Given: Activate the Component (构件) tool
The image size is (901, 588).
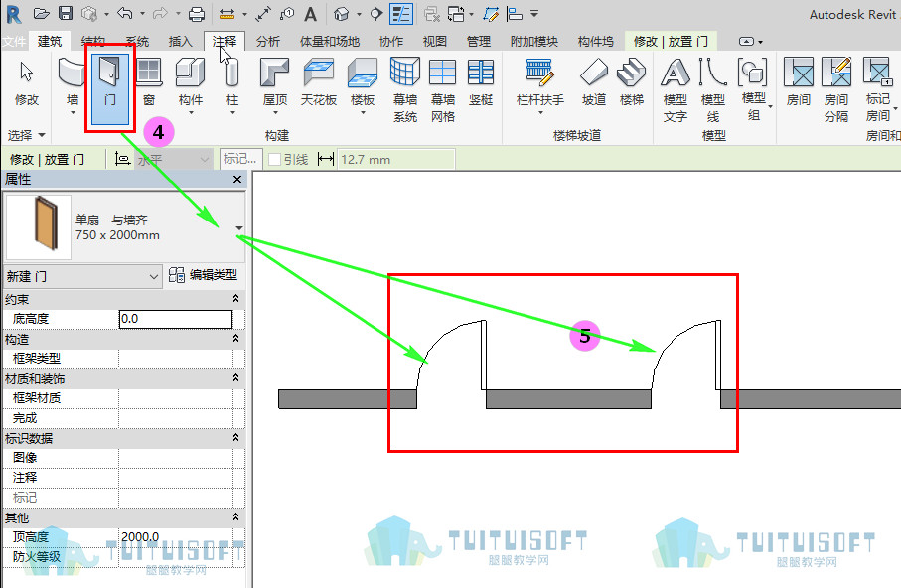Looking at the screenshot, I should pos(190,85).
